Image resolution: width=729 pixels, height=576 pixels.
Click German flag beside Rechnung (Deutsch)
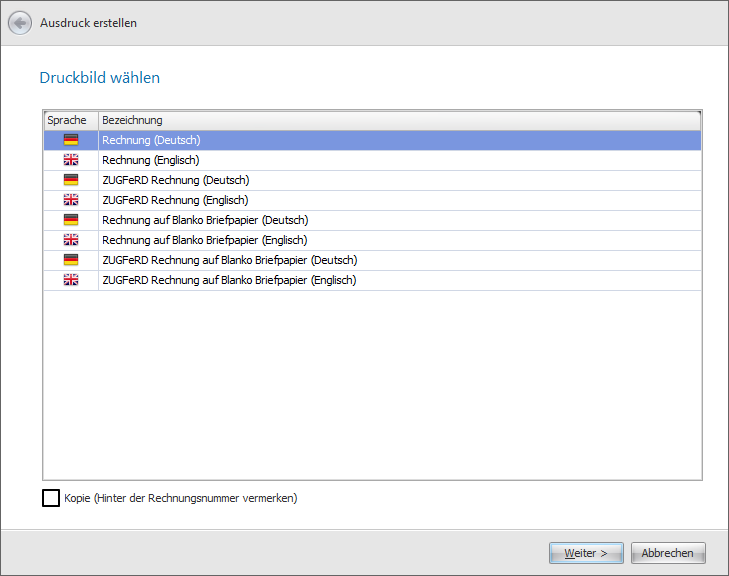point(71,140)
